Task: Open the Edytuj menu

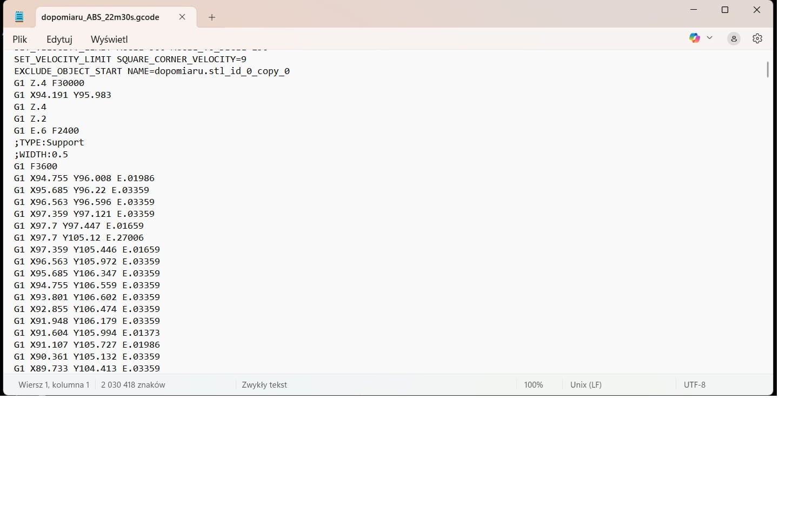Action: (x=59, y=39)
